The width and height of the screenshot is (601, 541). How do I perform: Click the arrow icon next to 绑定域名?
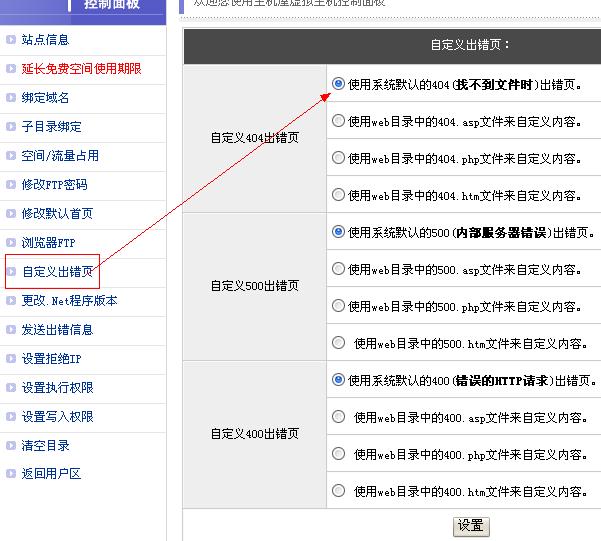coord(11,98)
